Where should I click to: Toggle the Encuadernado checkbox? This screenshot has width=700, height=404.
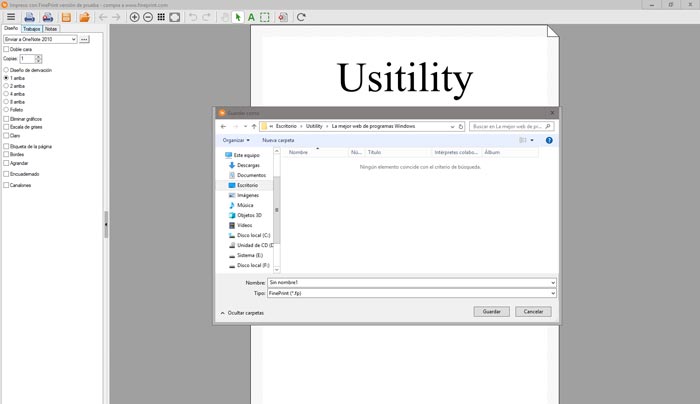click(x=6, y=174)
